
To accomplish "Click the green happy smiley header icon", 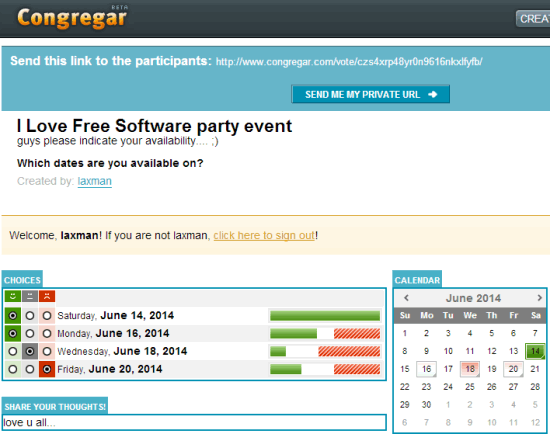I will [x=13, y=296].
